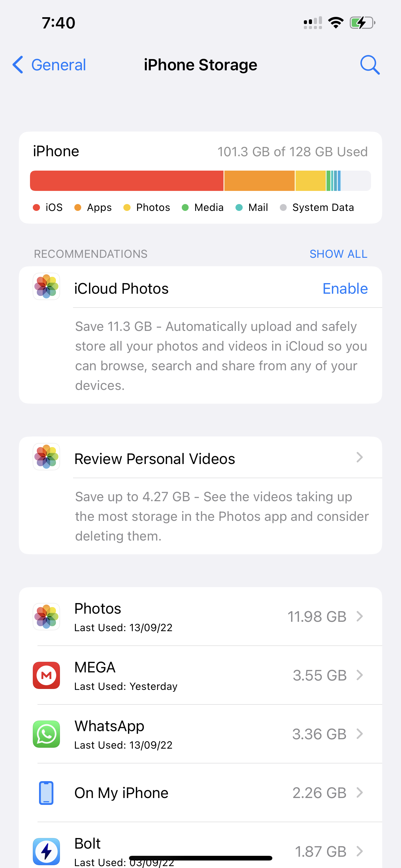Viewport: 401px width, 868px height.
Task: Tap the orange Apps storage bar segment
Action: coord(259,181)
